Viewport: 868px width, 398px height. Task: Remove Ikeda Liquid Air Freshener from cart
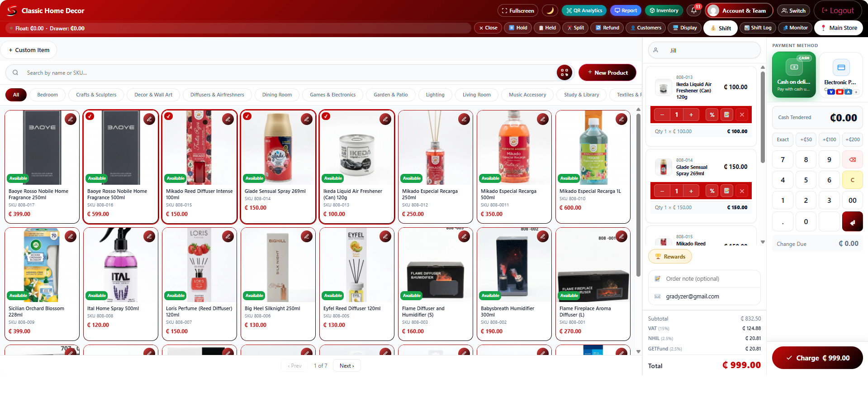tap(742, 115)
